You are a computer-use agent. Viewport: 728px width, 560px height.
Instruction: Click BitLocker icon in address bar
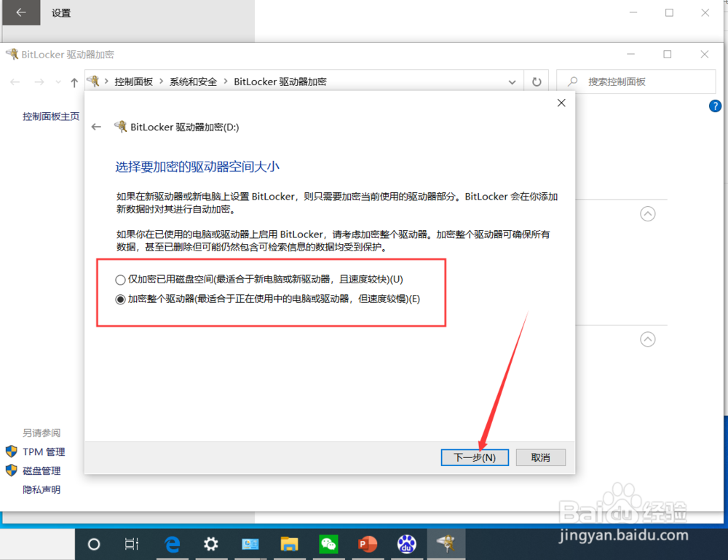(x=93, y=82)
